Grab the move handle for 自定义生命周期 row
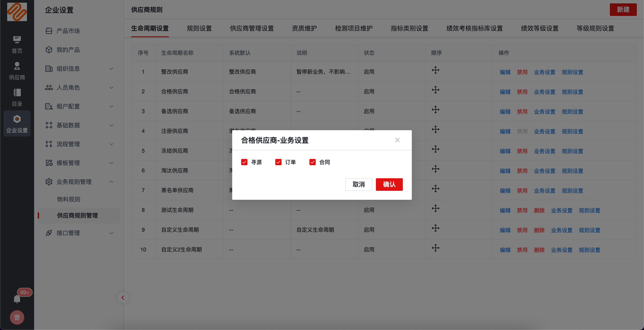The height and width of the screenshot is (330, 644). click(435, 228)
